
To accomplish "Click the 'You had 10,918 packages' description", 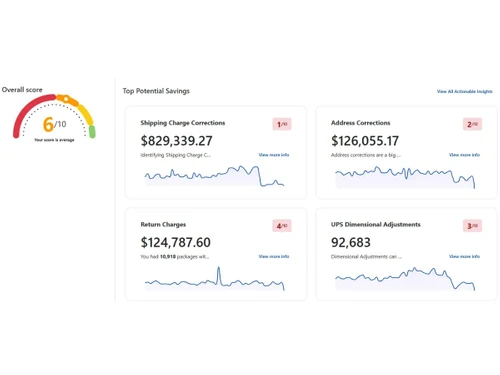I will tap(174, 257).
